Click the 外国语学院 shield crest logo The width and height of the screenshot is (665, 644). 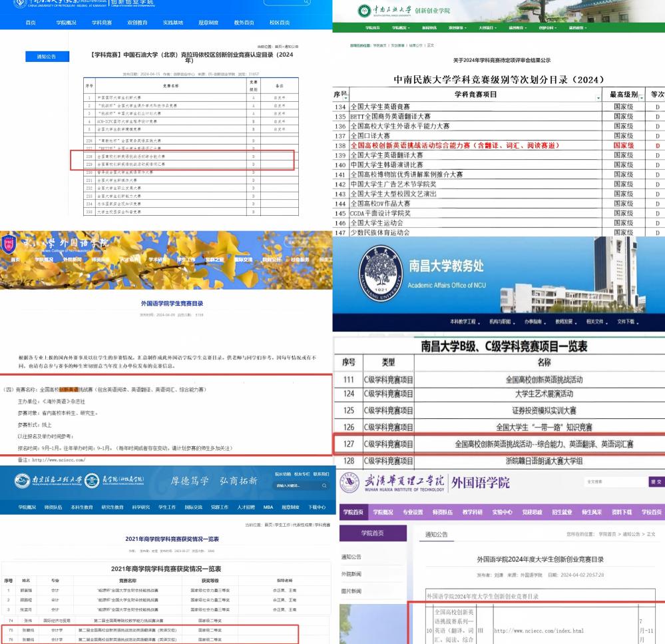[9, 245]
